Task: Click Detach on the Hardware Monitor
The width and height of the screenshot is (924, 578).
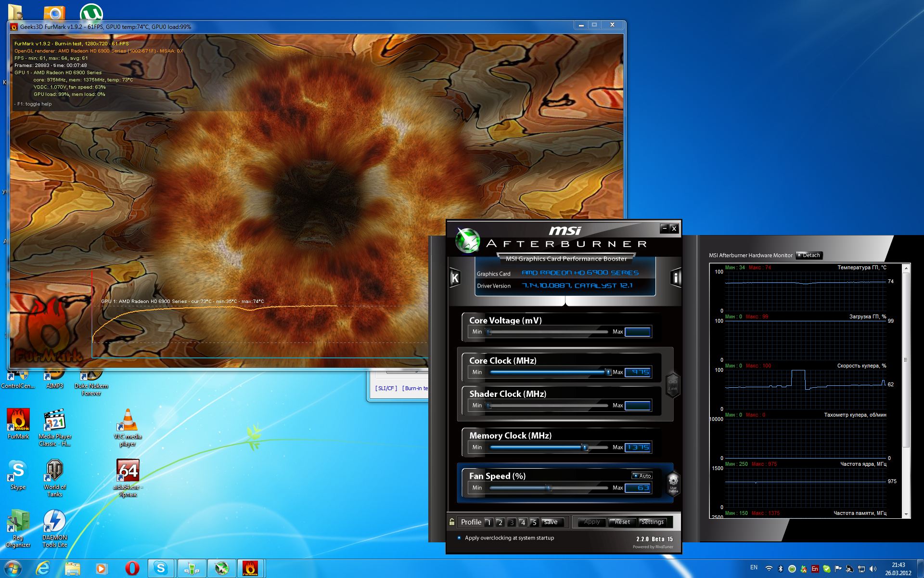Action: pyautogui.click(x=809, y=255)
